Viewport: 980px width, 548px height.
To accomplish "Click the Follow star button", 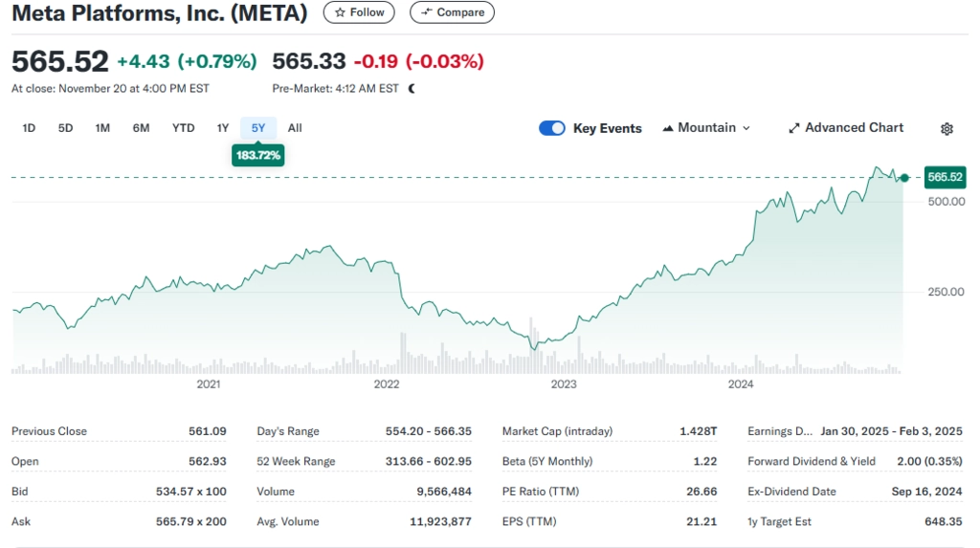I will pos(359,12).
